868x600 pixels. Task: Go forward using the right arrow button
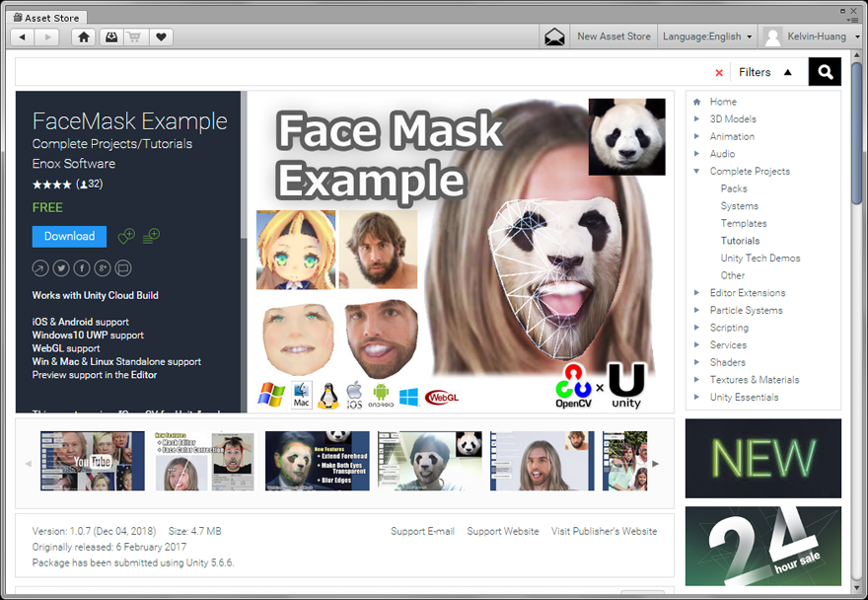point(47,37)
